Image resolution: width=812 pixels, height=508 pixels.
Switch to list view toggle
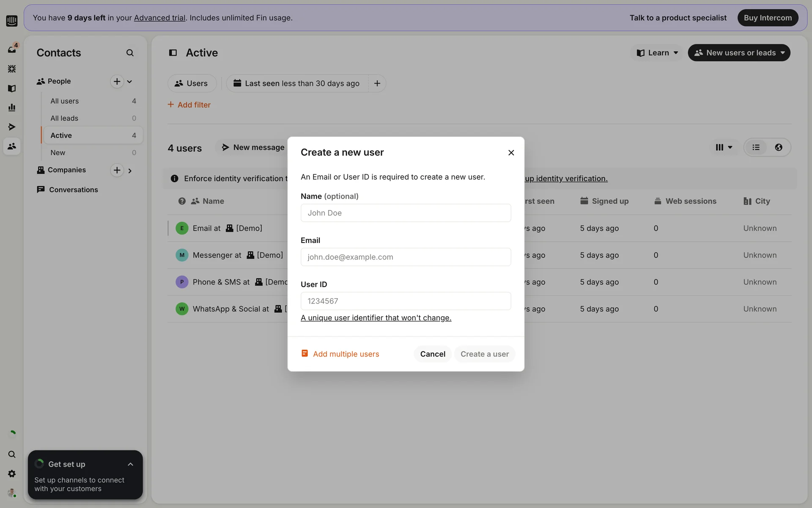[756, 147]
